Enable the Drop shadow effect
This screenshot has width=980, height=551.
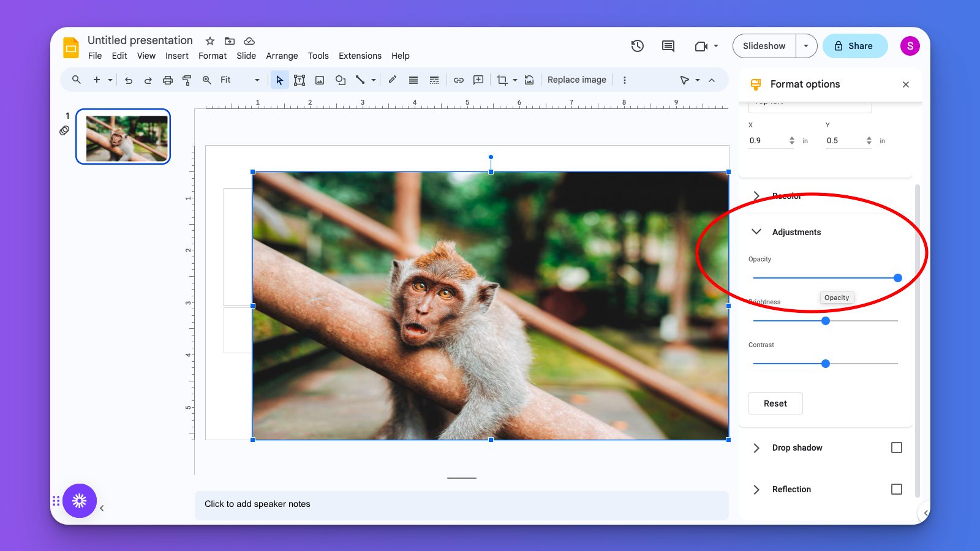[897, 448]
